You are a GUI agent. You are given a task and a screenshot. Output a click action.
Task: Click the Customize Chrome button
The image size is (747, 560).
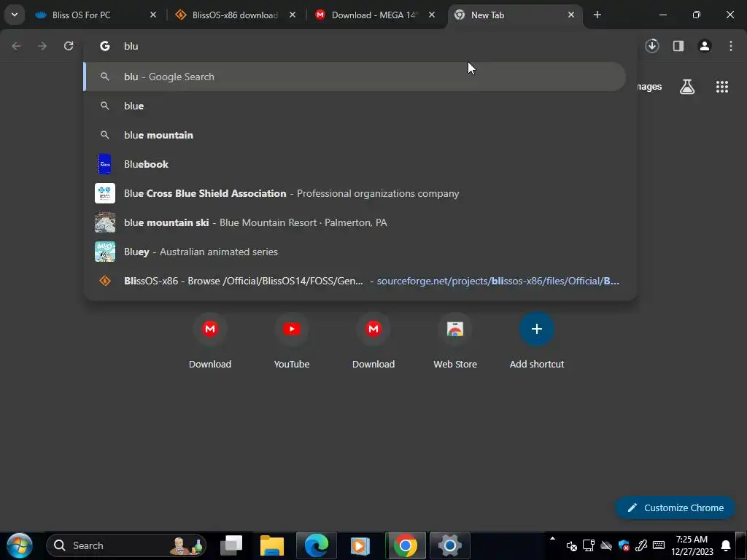(x=675, y=507)
